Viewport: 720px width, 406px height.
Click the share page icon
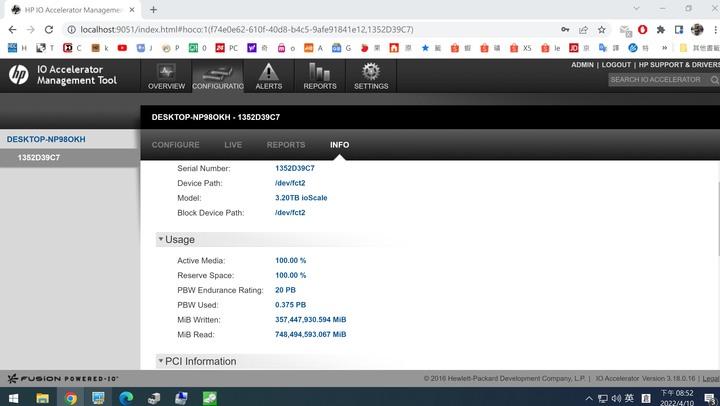click(x=583, y=30)
